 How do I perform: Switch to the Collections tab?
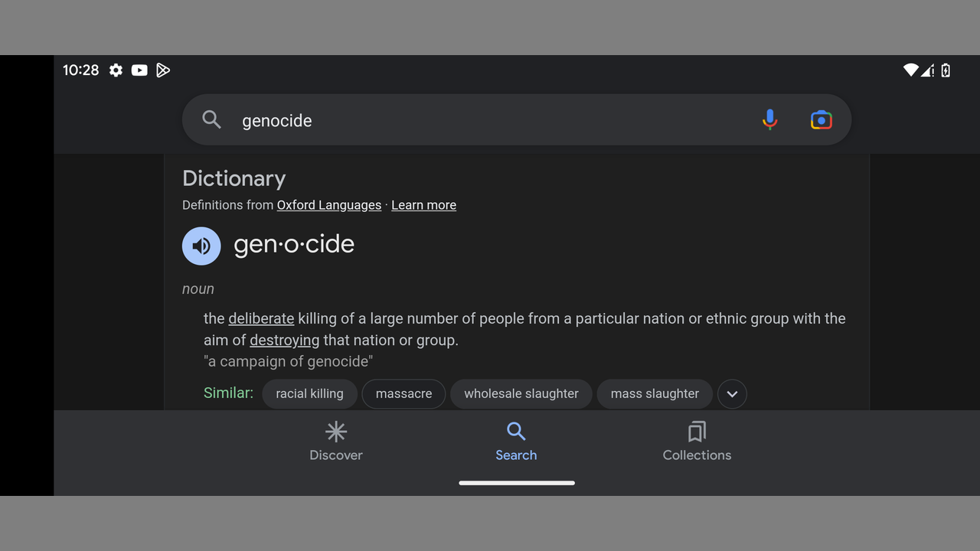pyautogui.click(x=697, y=442)
